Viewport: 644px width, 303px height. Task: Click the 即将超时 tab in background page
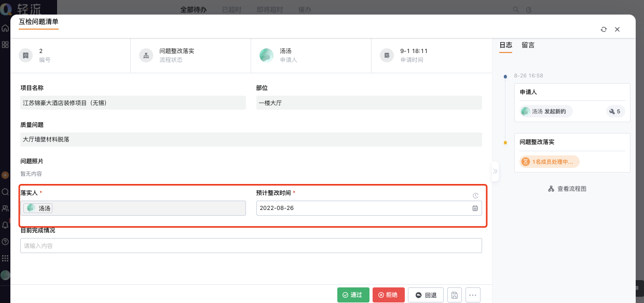coord(270,9)
